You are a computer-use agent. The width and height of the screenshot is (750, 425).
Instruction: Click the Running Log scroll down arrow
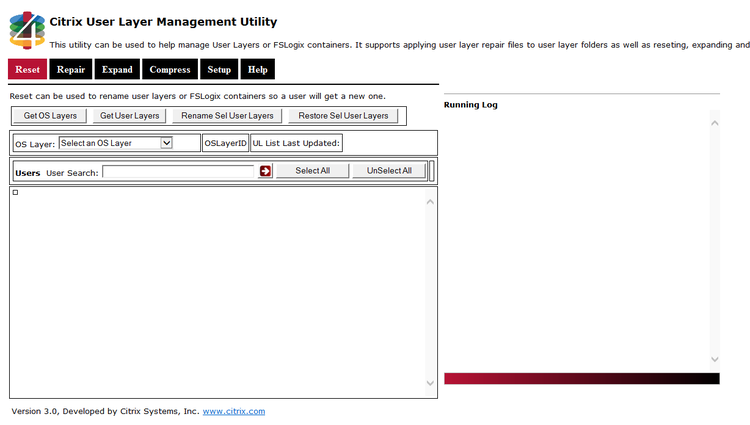(715, 359)
